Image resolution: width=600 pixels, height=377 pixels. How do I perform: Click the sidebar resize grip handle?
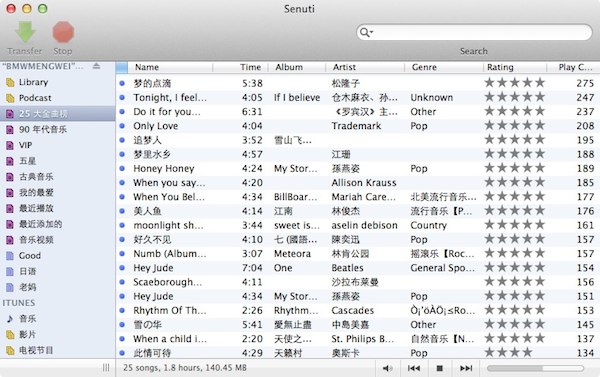[106, 368]
